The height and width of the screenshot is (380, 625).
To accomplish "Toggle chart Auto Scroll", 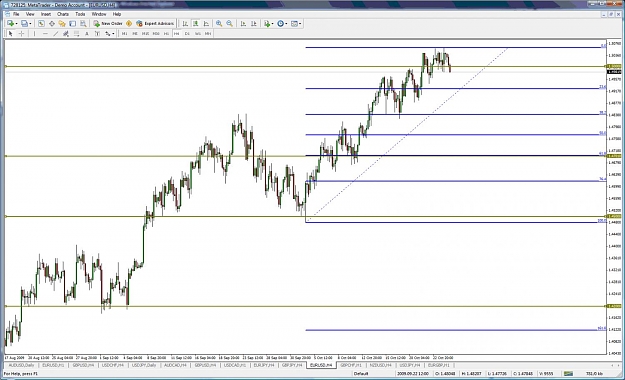I will coord(243,24).
